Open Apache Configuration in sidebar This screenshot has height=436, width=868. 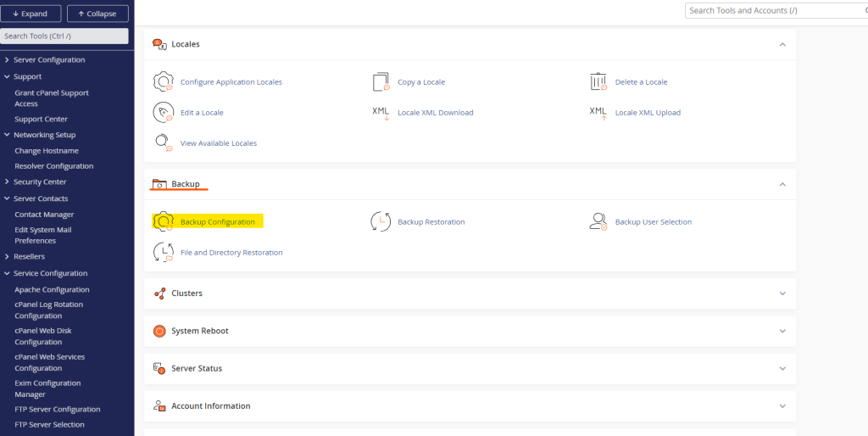tap(52, 290)
